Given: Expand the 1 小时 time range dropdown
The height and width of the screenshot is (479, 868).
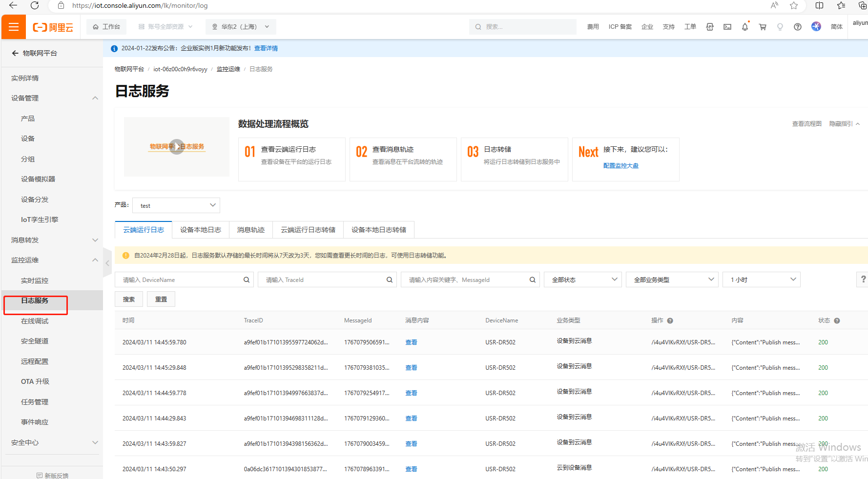Looking at the screenshot, I should 761,279.
